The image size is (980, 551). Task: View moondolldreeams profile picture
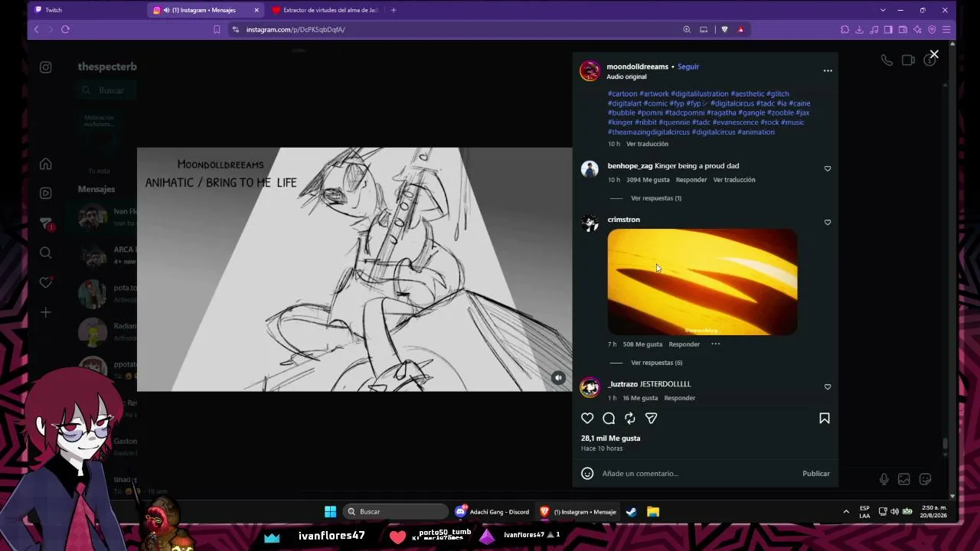pyautogui.click(x=590, y=70)
